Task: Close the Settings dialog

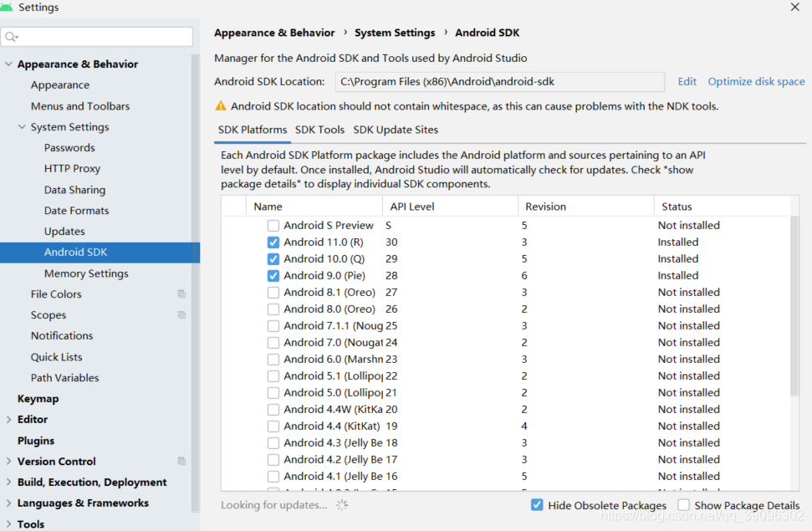Action: pos(795,7)
